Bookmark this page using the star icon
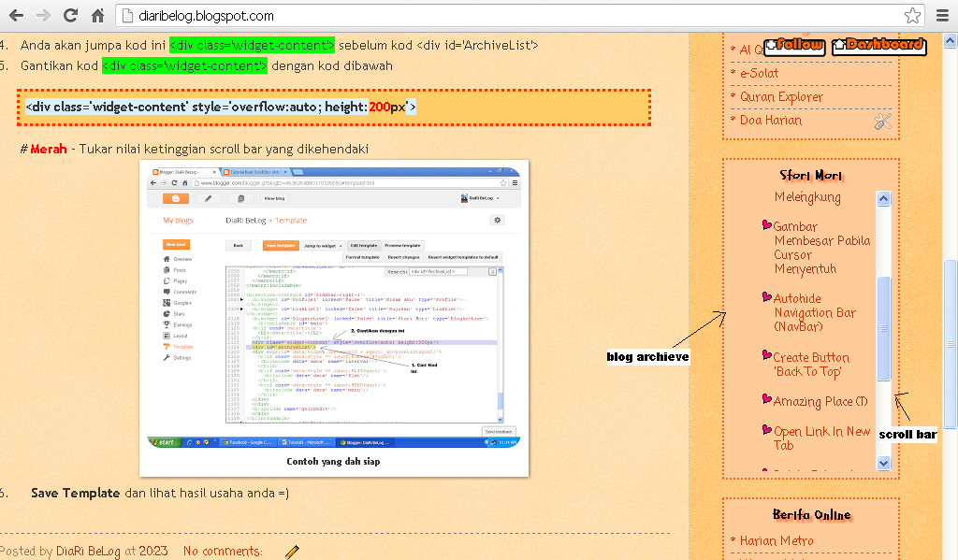Viewport: 958px width, 560px height. point(912,15)
